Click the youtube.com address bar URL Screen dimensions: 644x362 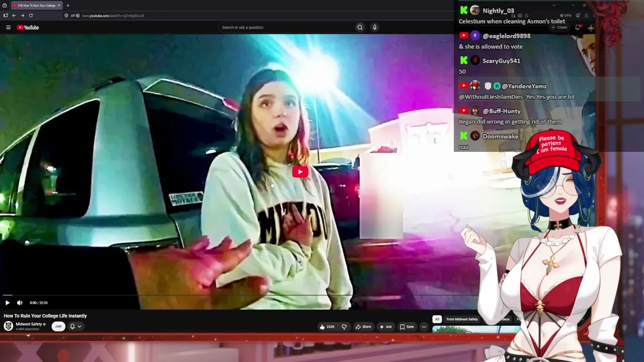coord(113,16)
